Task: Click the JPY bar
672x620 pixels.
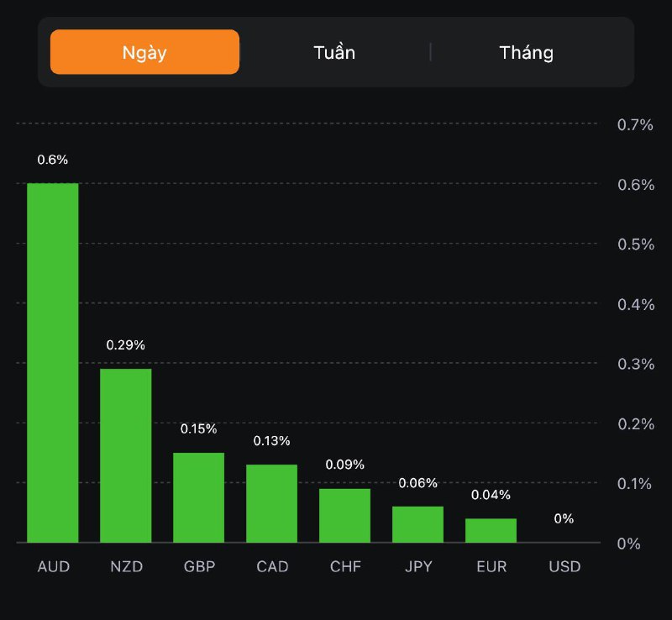Action: coord(417,524)
